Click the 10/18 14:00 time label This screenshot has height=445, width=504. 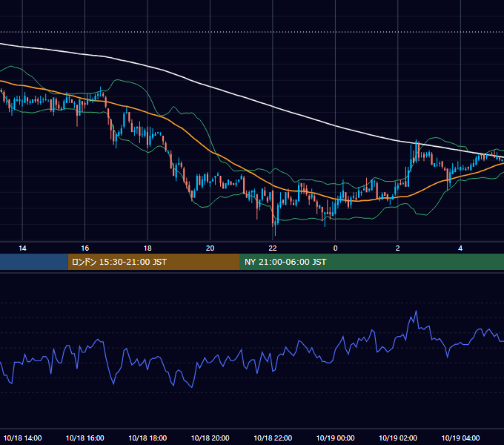(x=22, y=438)
